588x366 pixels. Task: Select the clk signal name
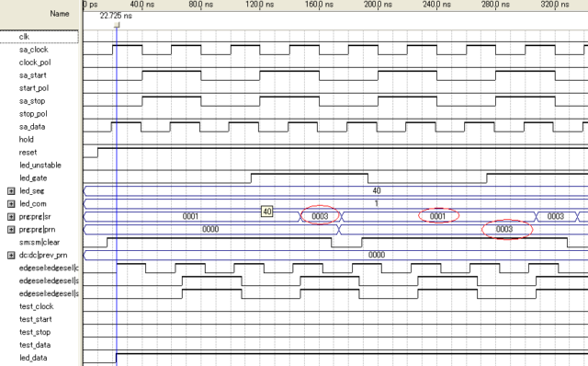tap(24, 37)
